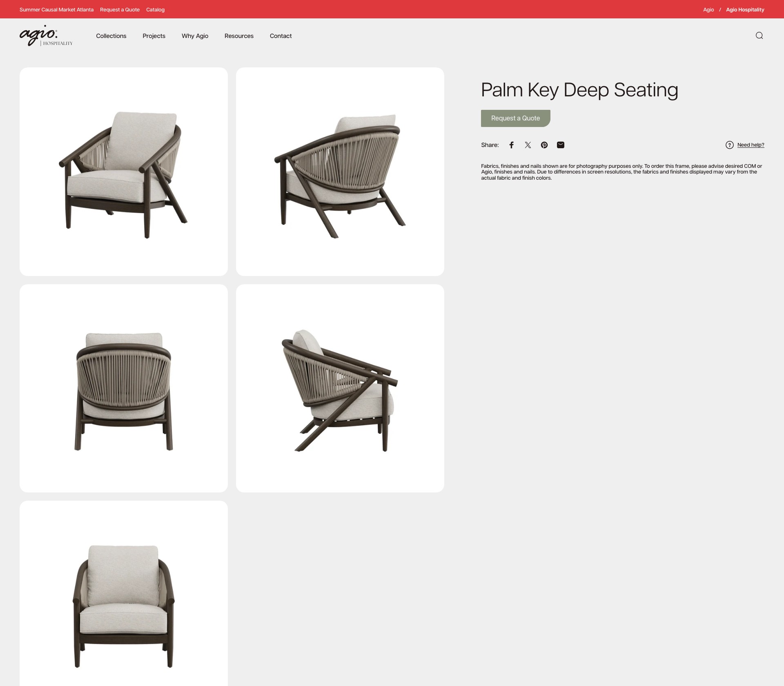This screenshot has height=686, width=784.
Task: View straight front chair image
Action: point(124,593)
